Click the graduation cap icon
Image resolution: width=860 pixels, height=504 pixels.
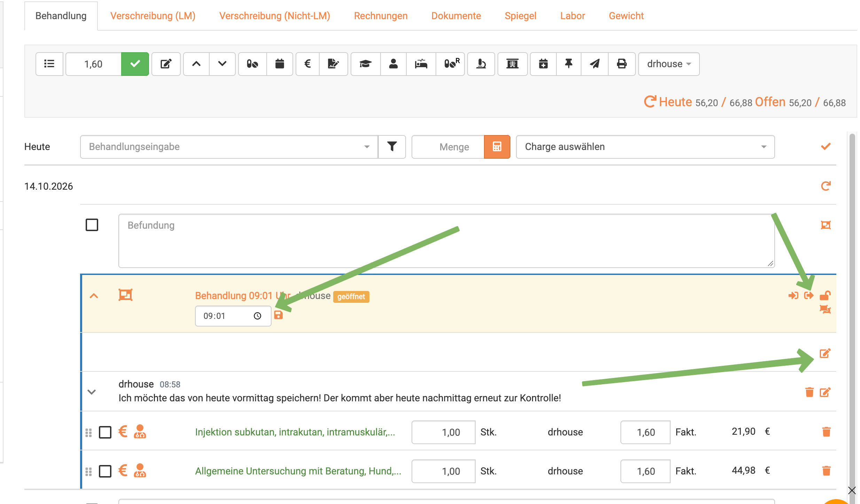click(366, 64)
